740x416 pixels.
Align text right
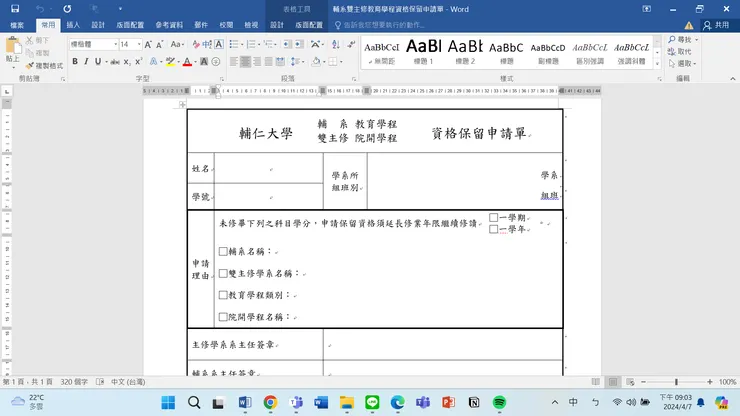click(257, 61)
